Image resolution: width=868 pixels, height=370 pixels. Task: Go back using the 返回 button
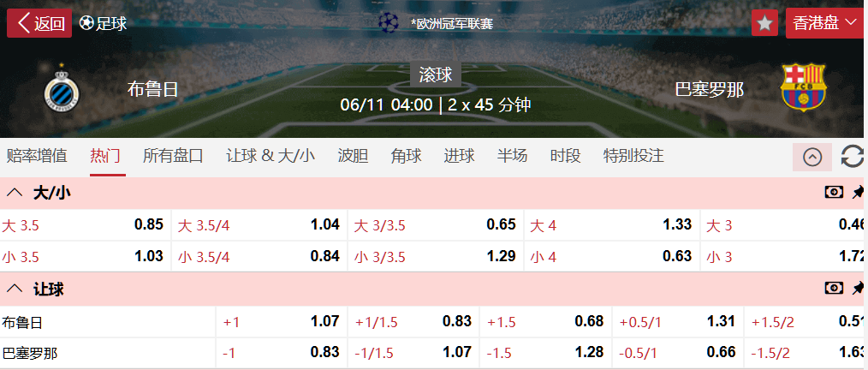point(39,23)
